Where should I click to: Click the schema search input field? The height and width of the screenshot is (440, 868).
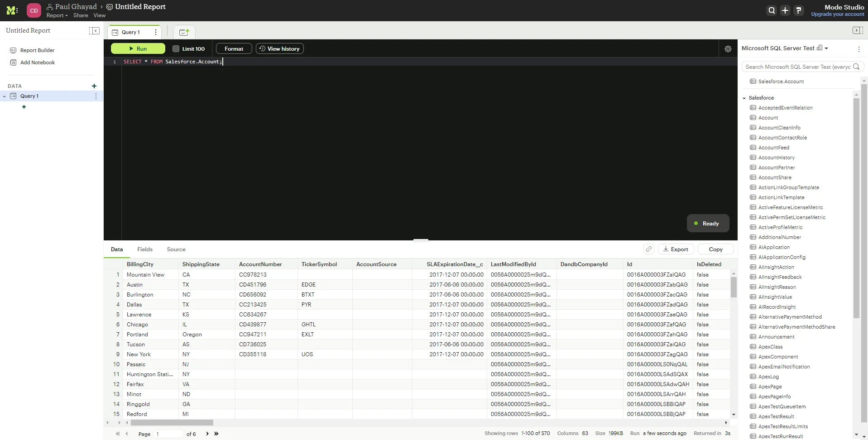click(797, 67)
